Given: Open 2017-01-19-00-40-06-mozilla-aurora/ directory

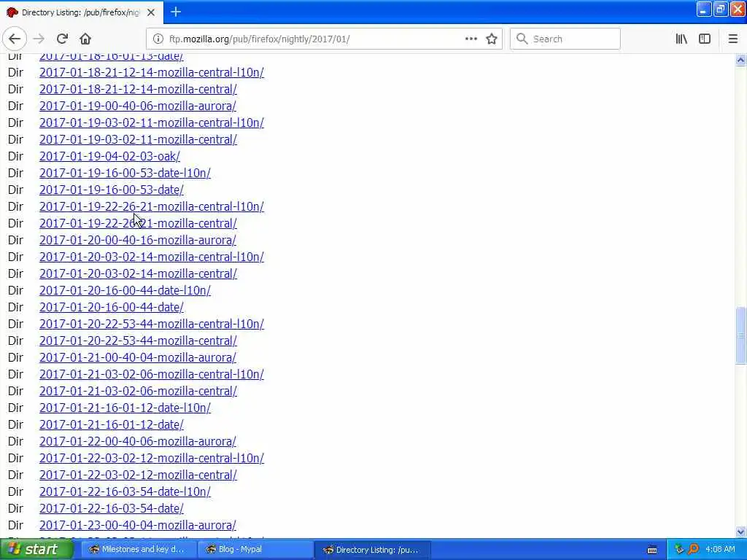Looking at the screenshot, I should (138, 106).
